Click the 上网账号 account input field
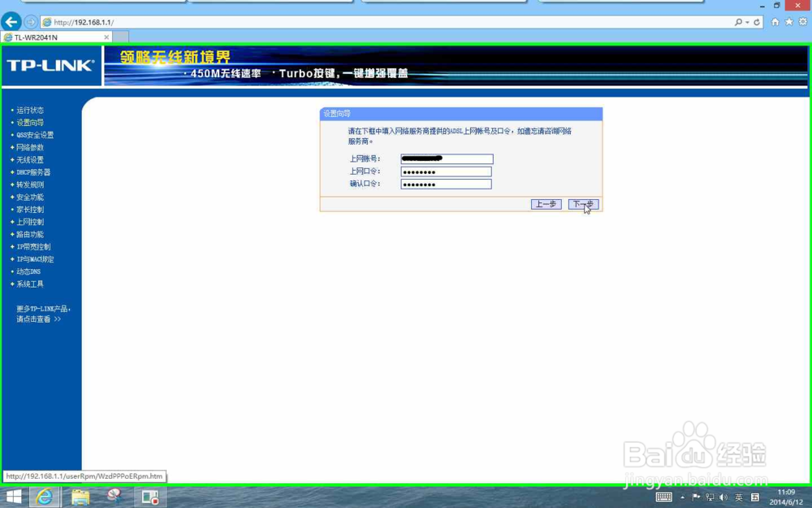This screenshot has width=812, height=508. tap(446, 158)
